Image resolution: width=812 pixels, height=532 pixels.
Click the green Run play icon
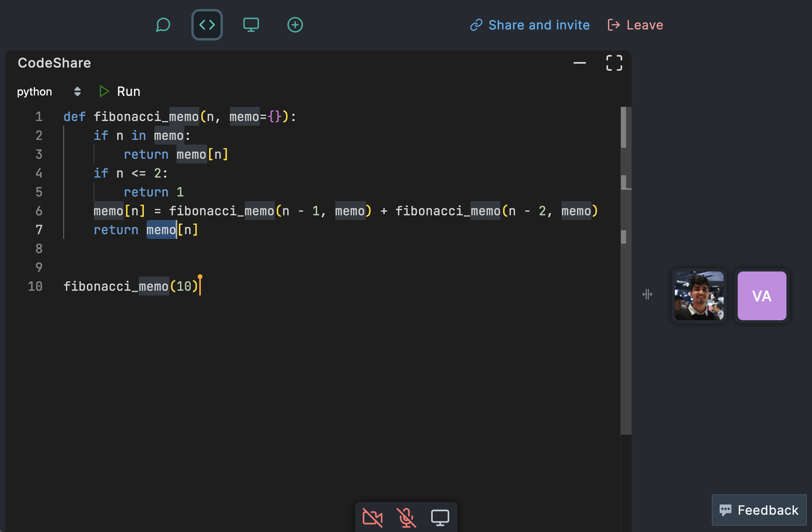(x=104, y=92)
